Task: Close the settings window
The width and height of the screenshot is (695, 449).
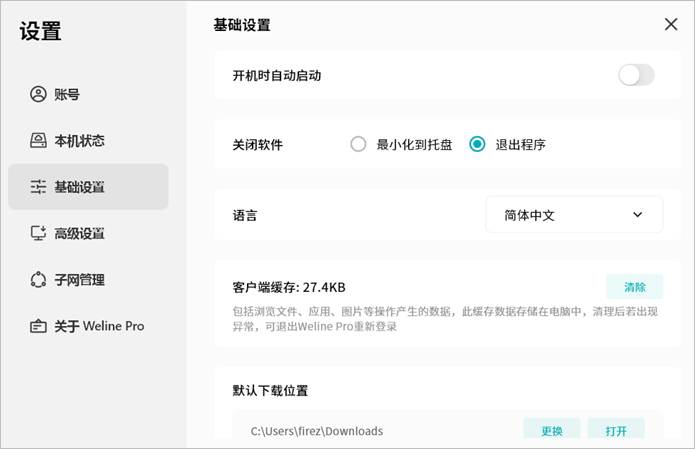Action: click(x=671, y=25)
